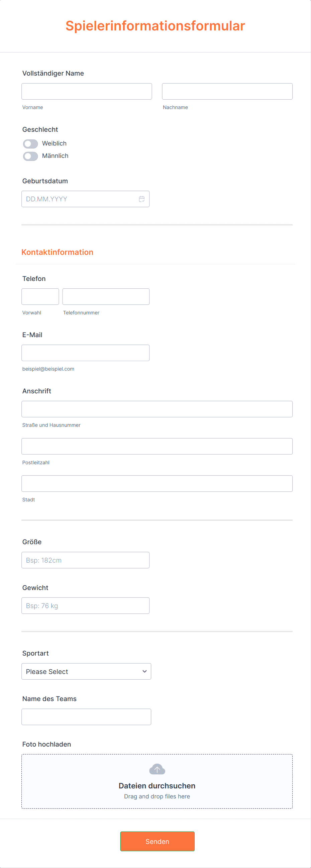This screenshot has width=311, height=868.
Task: Click the Straße und Hausnummer field
Action: [x=157, y=409]
